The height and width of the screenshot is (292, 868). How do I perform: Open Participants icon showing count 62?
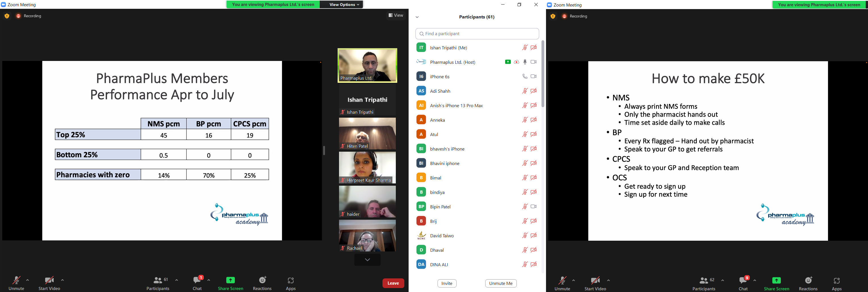(x=704, y=283)
